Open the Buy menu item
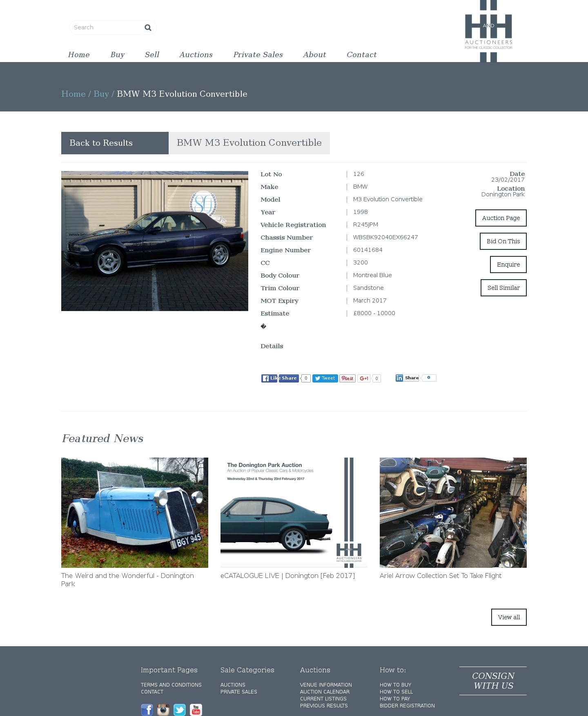588x716 pixels. [x=118, y=55]
